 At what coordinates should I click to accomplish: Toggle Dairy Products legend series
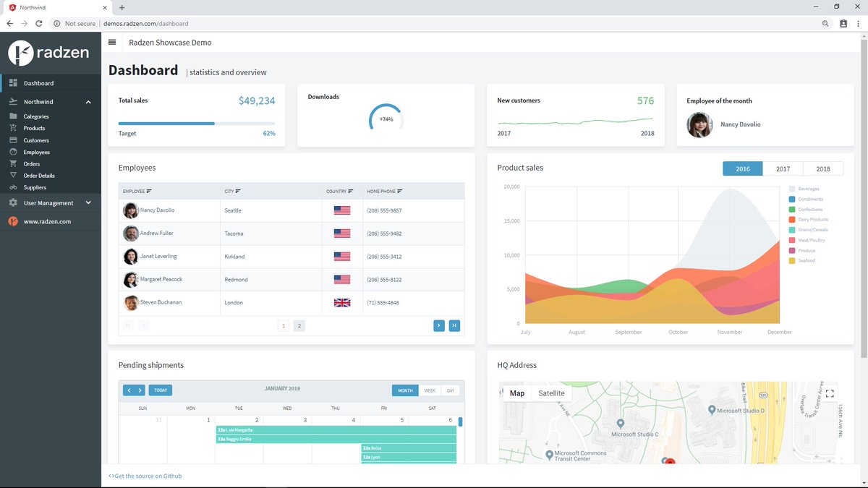[809, 219]
